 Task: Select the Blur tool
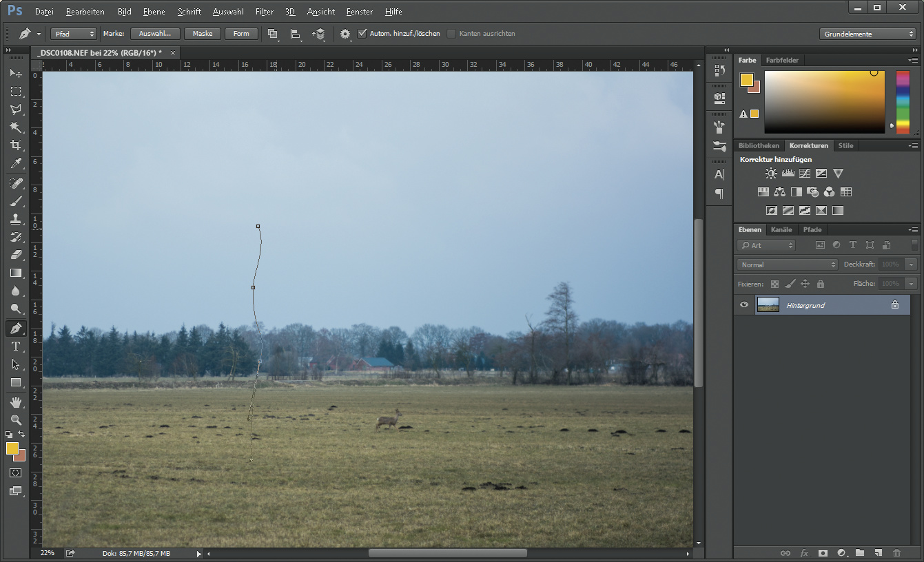[15, 291]
